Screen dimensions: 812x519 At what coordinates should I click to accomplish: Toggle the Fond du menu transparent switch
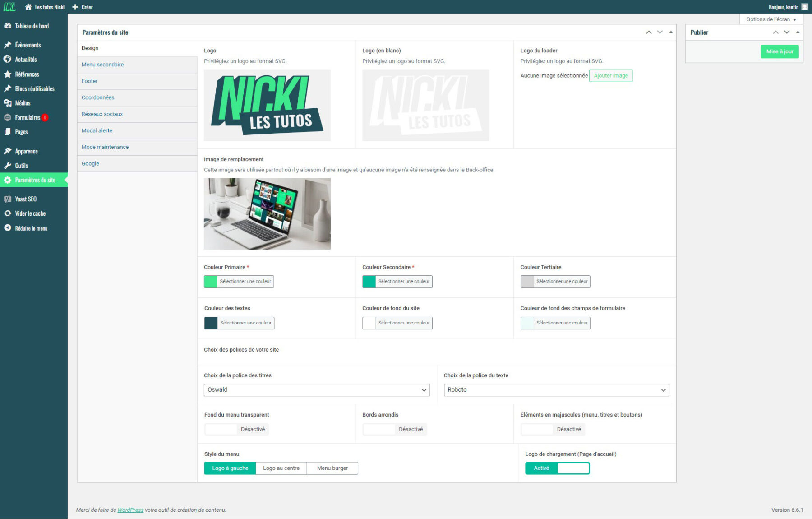(x=236, y=429)
